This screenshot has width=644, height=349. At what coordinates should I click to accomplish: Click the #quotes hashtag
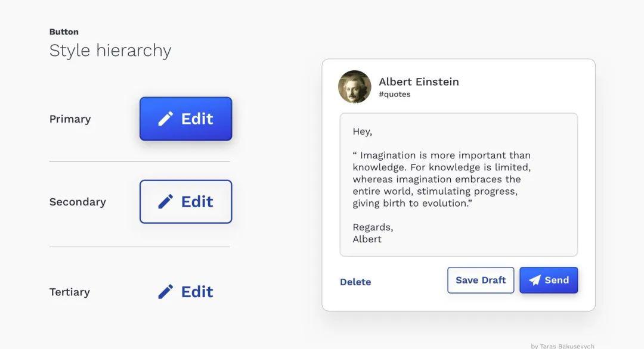coord(394,94)
